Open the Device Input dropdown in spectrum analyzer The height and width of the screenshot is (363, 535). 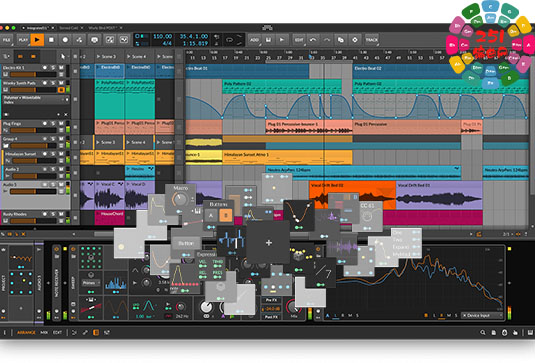(481, 316)
